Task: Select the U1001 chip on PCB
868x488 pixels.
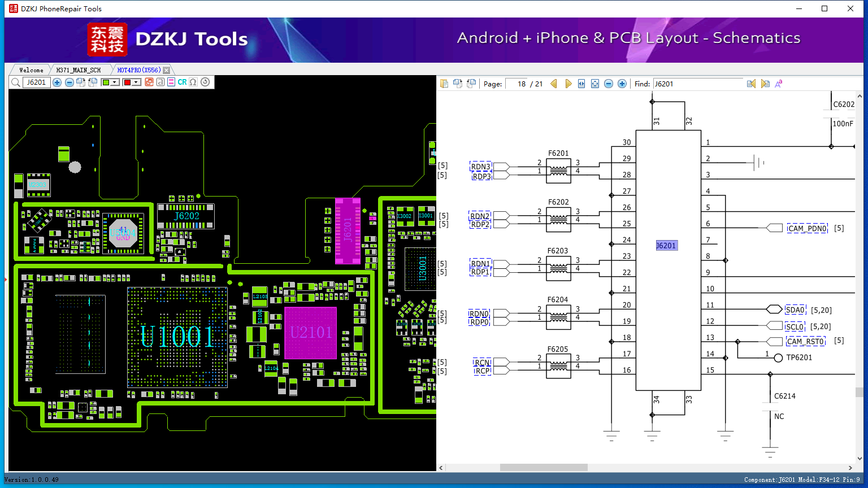Action: click(x=177, y=337)
